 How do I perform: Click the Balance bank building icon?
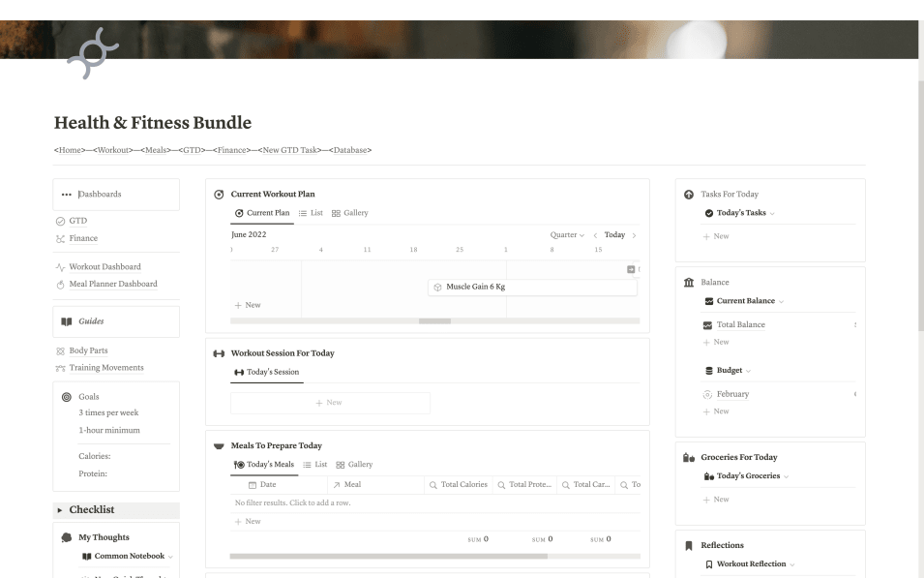pyautogui.click(x=689, y=283)
